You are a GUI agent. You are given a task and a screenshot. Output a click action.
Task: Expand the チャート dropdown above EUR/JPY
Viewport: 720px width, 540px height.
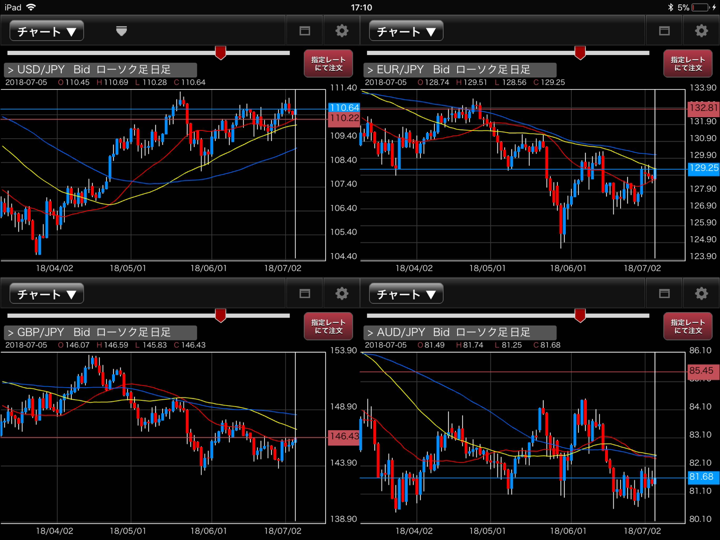point(406,32)
